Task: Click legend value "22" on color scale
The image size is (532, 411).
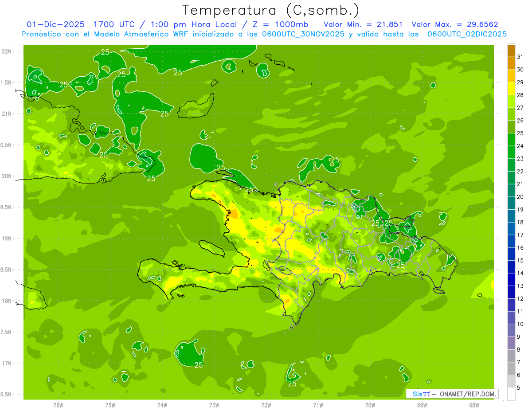Action: pyautogui.click(x=520, y=171)
